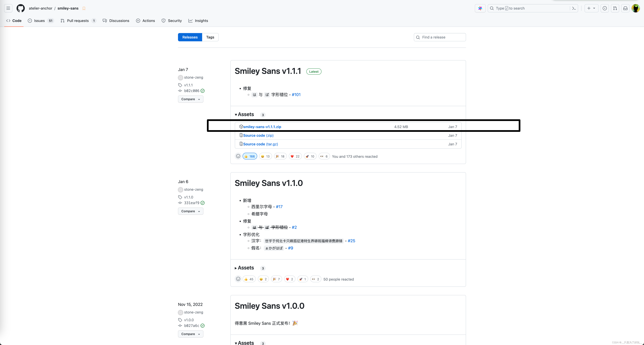This screenshot has width=644, height=345.
Task: Open issue #9 link
Action: [x=290, y=248]
